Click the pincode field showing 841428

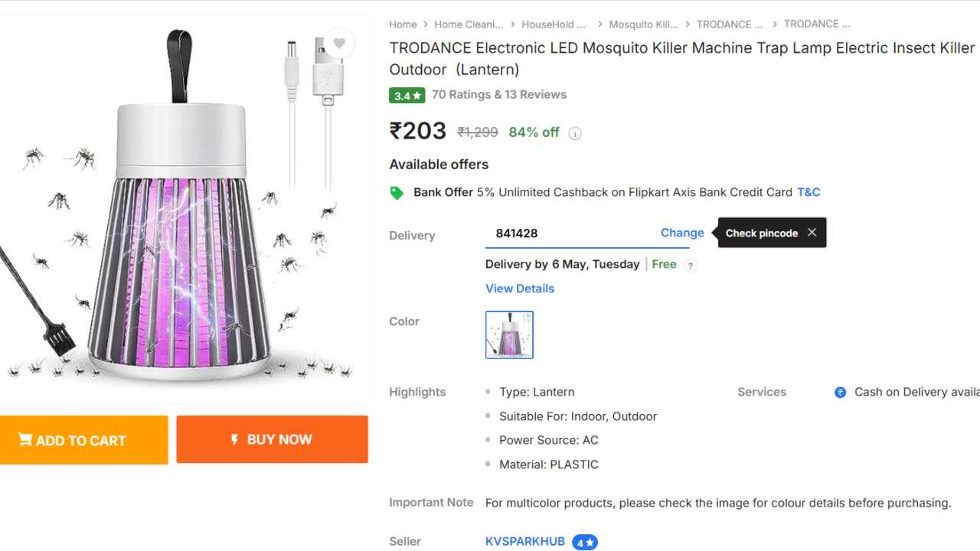coord(567,233)
